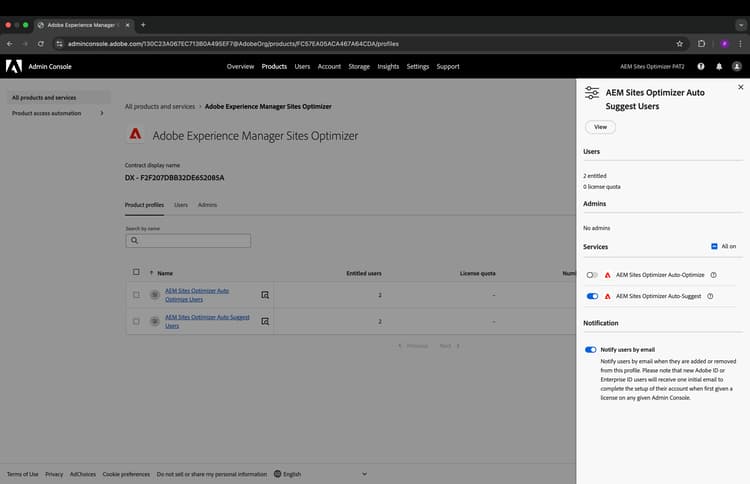Open the English language dropdown arrow
The width and height of the screenshot is (750, 484).
[364, 474]
